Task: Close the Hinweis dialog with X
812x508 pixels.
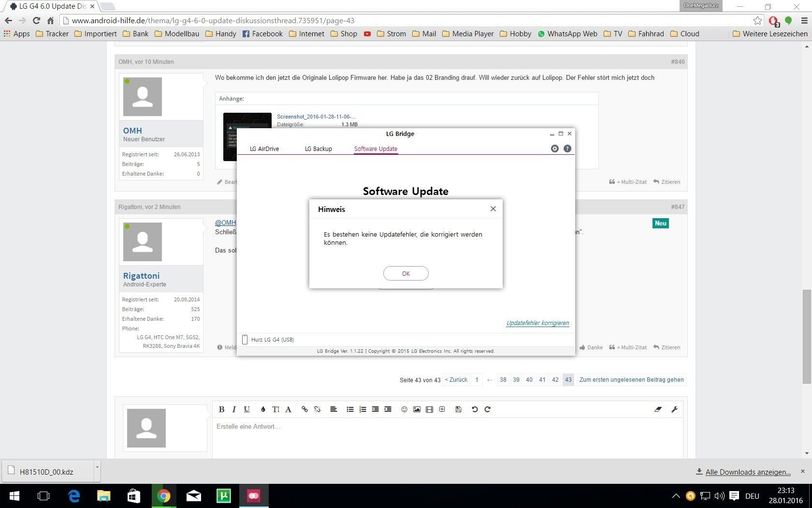Action: point(493,209)
